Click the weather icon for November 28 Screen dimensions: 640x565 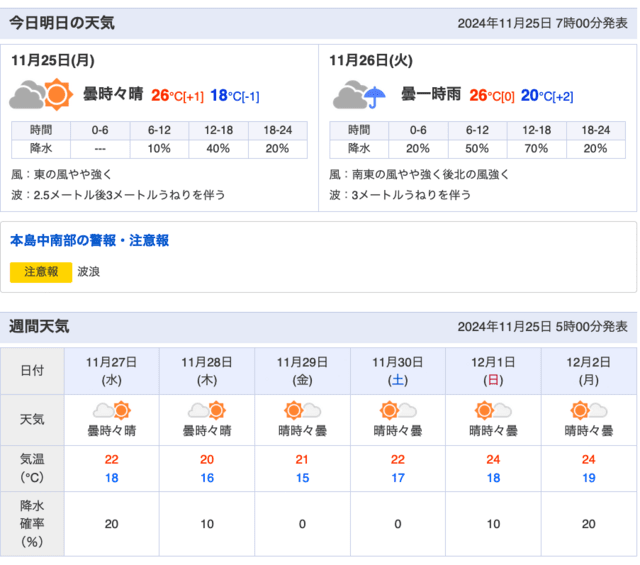pos(207,410)
